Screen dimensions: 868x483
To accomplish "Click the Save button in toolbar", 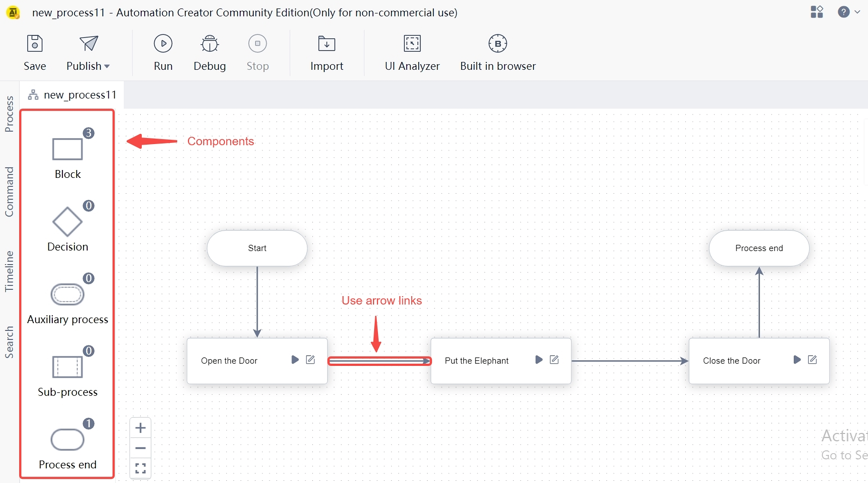I will [x=35, y=53].
